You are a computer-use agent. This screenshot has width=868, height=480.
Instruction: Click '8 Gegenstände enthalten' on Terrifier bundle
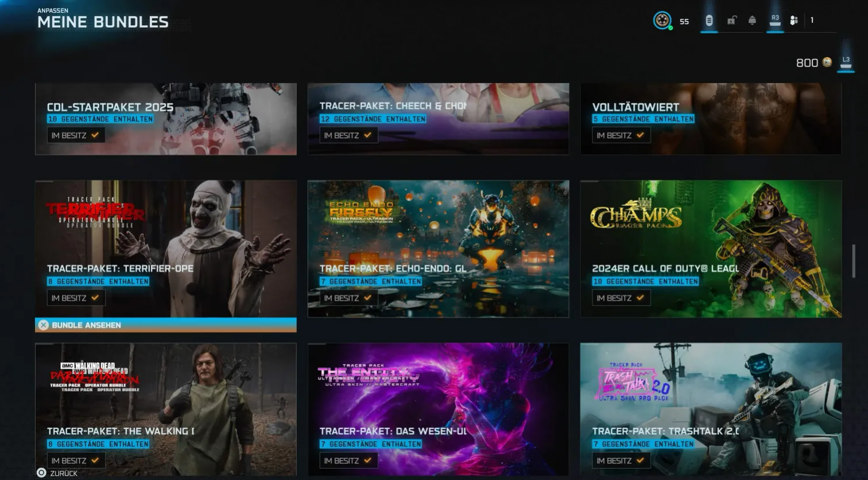click(98, 282)
